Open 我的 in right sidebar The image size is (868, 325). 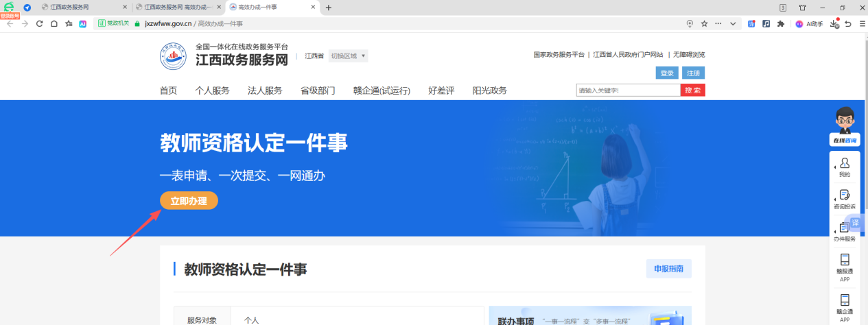844,166
